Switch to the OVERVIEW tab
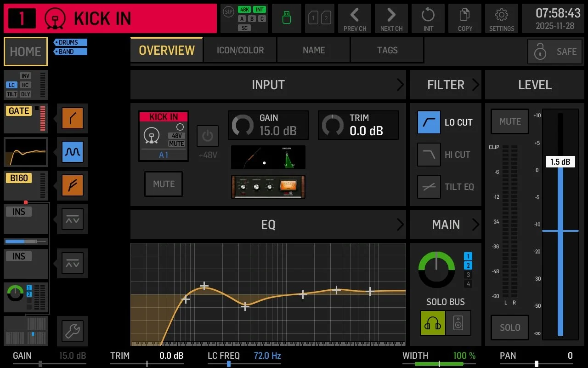Viewport: 588px width, 368px height. click(x=166, y=50)
